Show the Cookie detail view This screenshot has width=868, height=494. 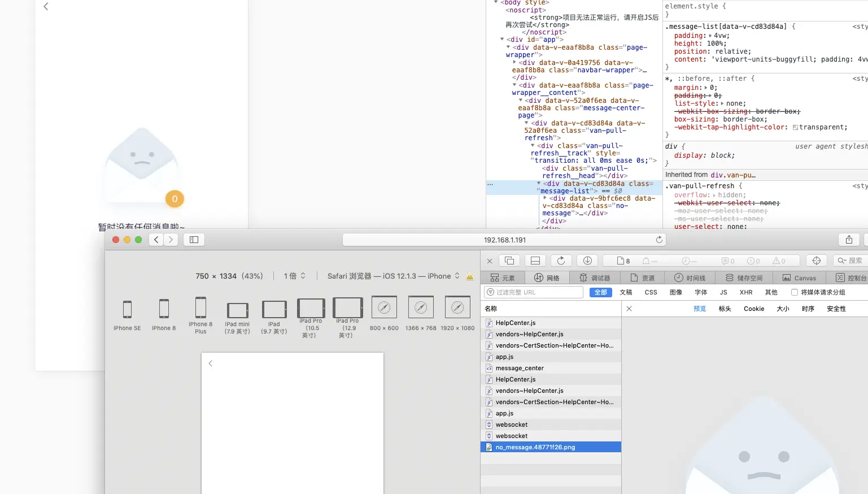pos(754,309)
